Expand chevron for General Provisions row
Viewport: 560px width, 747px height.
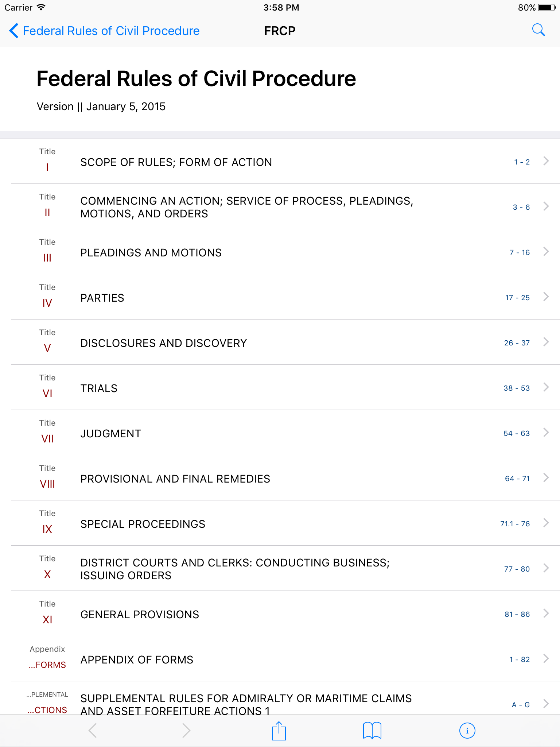[x=546, y=613]
